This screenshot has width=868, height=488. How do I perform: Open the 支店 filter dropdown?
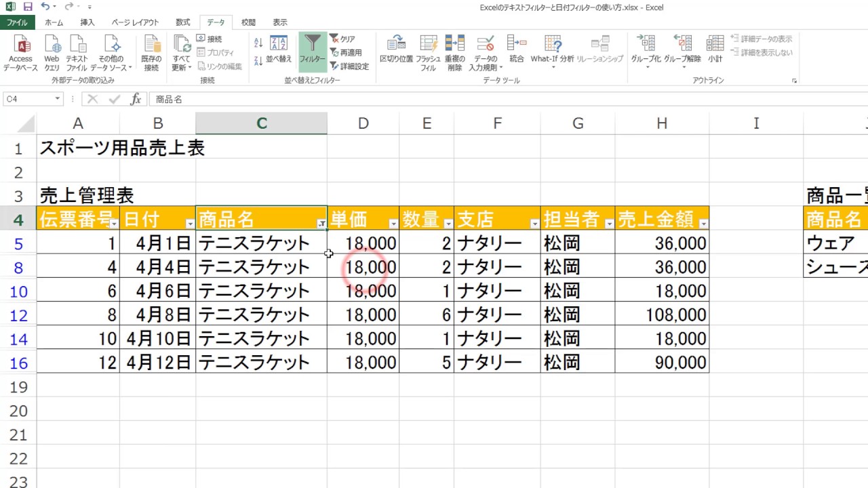[535, 223]
